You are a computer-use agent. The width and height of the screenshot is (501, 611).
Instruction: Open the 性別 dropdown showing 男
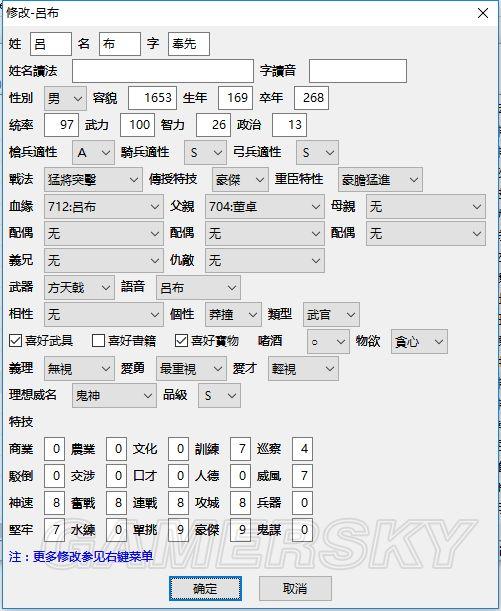[x=65, y=98]
